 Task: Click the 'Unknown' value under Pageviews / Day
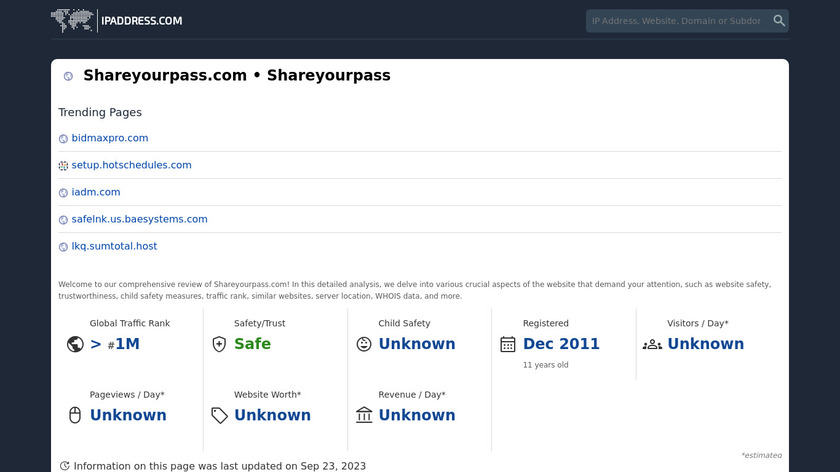128,415
